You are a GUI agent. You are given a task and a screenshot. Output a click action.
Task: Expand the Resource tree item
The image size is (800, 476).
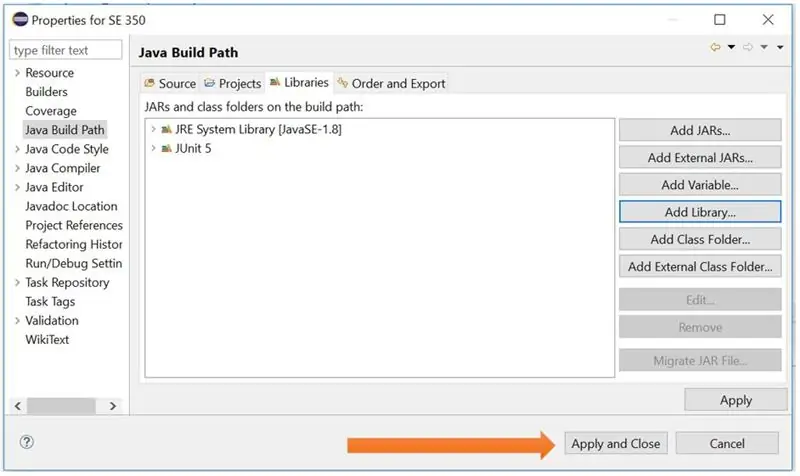pyautogui.click(x=17, y=73)
